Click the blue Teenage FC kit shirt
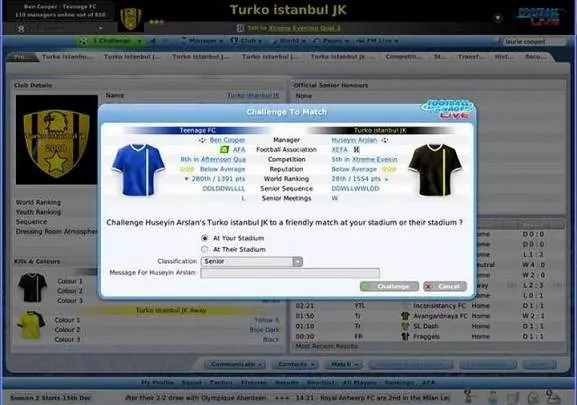The width and height of the screenshot is (577, 405). click(x=138, y=170)
